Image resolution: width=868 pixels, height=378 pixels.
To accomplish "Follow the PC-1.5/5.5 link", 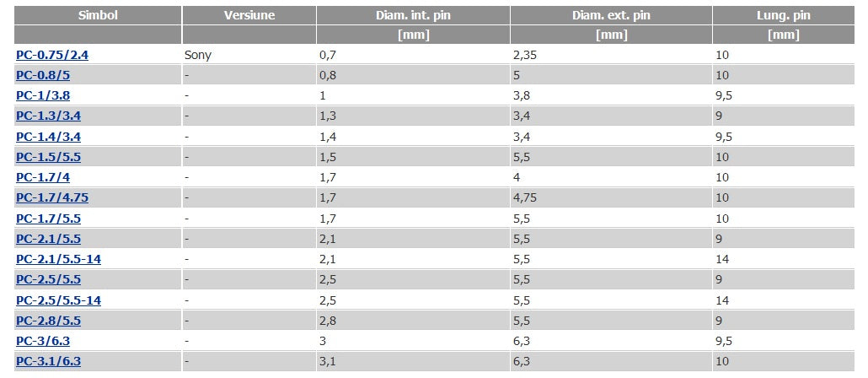I will [48, 158].
